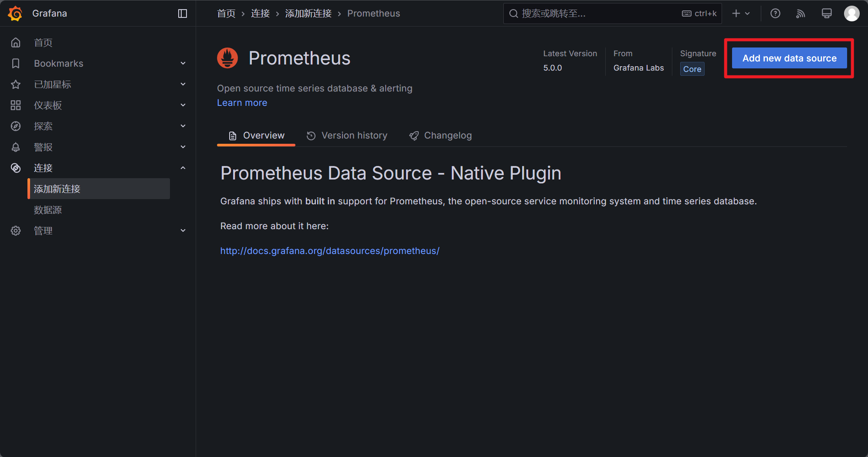This screenshot has width=868, height=457.
Task: Toggle the sidebar dock panel icon
Action: [x=183, y=14]
